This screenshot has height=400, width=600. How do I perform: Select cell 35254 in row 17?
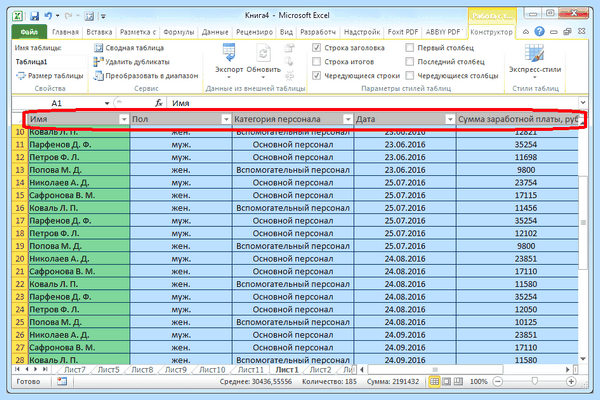coord(517,220)
